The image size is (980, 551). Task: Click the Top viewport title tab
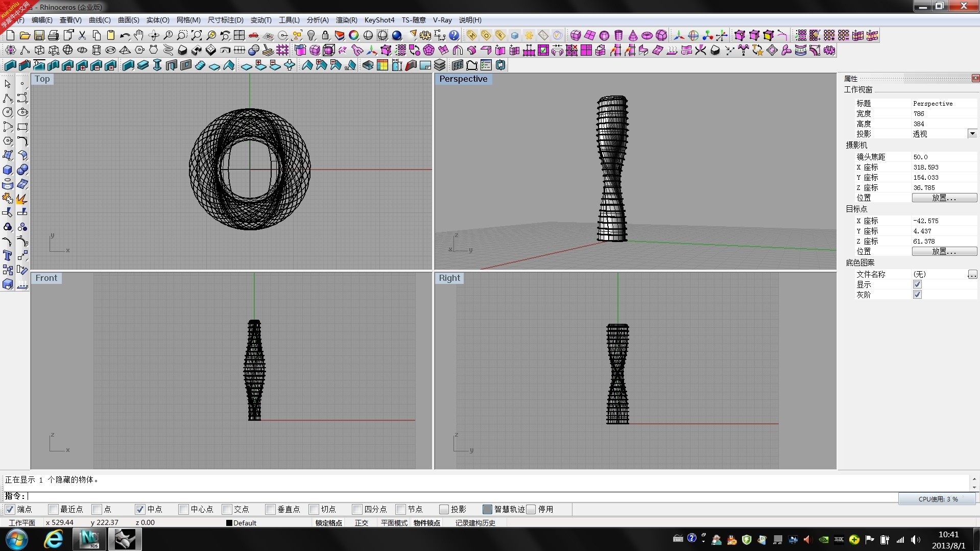[42, 79]
